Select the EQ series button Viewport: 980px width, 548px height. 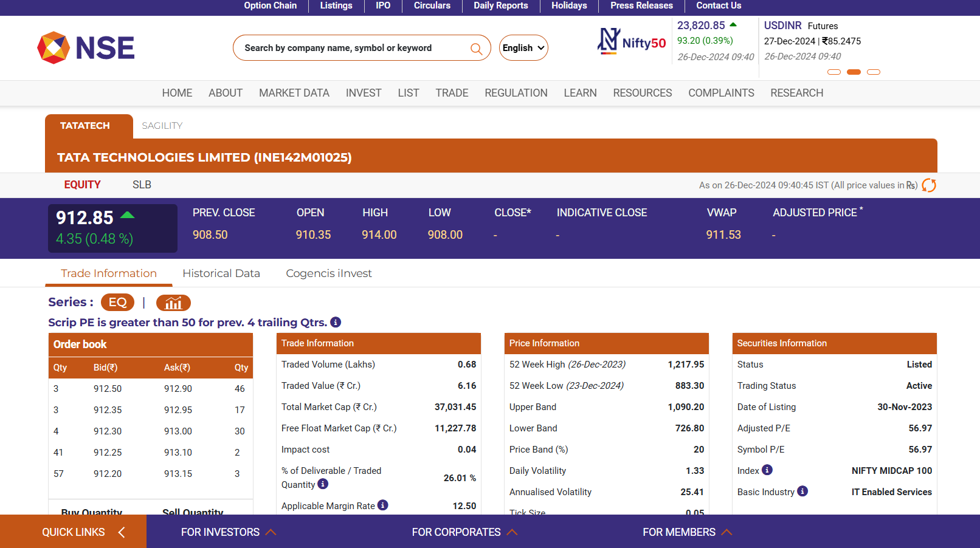(117, 302)
